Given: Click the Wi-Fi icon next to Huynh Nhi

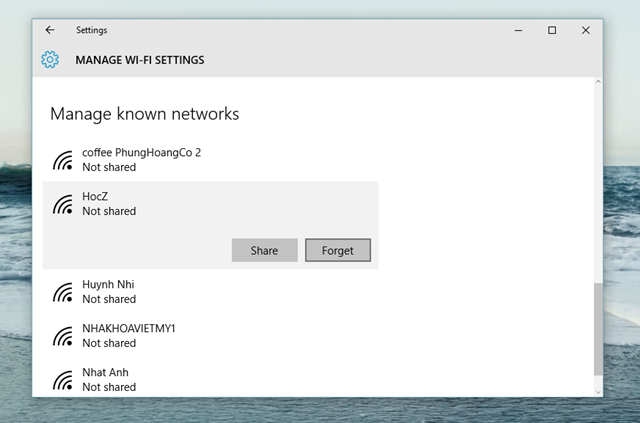Looking at the screenshot, I should click(64, 292).
